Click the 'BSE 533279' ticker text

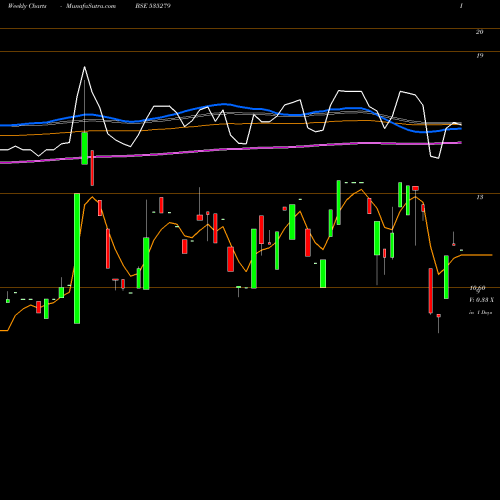point(153,6)
